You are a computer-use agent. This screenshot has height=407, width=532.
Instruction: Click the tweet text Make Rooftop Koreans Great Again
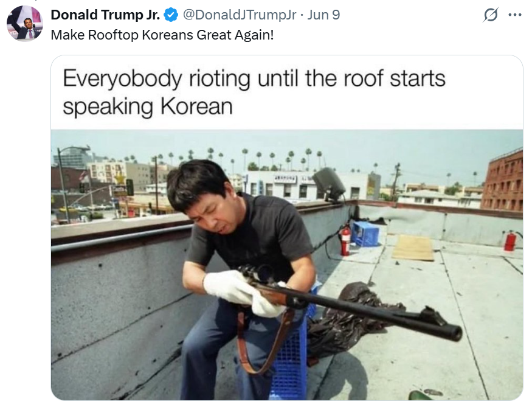click(162, 35)
